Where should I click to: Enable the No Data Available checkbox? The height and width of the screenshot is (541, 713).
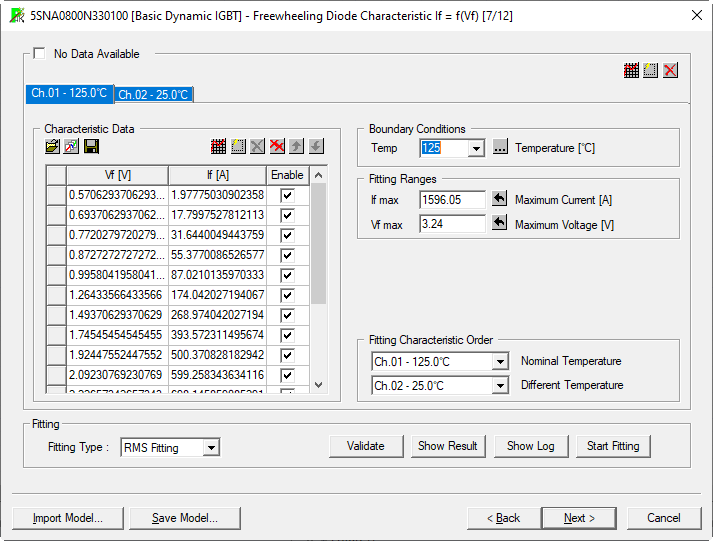click(40, 54)
